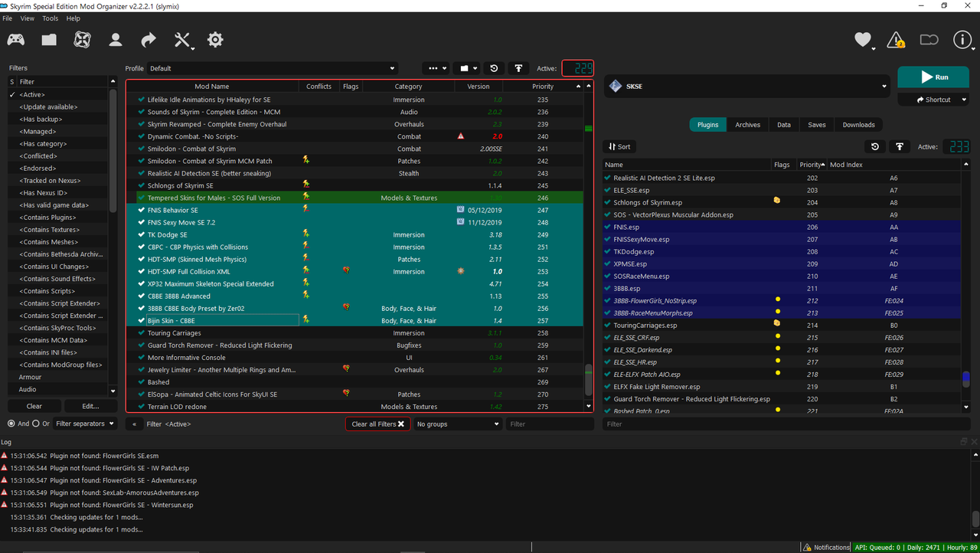Click the mod list Filter input field
Image resolution: width=980 pixels, height=553 pixels.
[x=549, y=424]
